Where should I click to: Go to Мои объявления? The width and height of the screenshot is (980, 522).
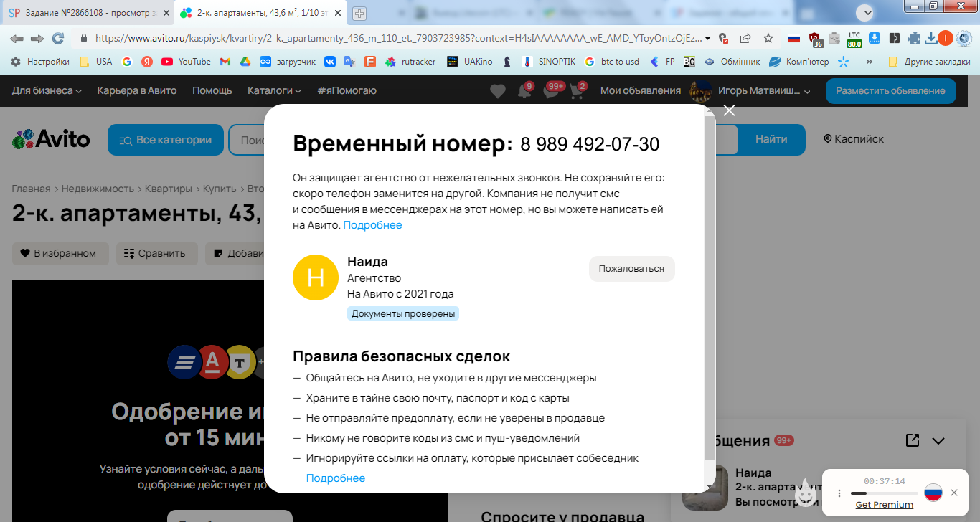point(641,90)
